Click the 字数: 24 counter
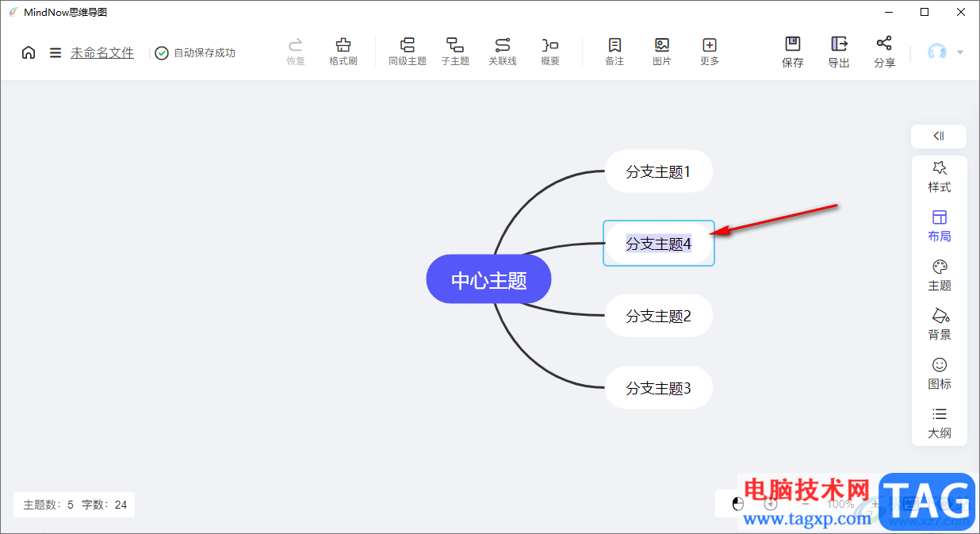 pos(105,505)
